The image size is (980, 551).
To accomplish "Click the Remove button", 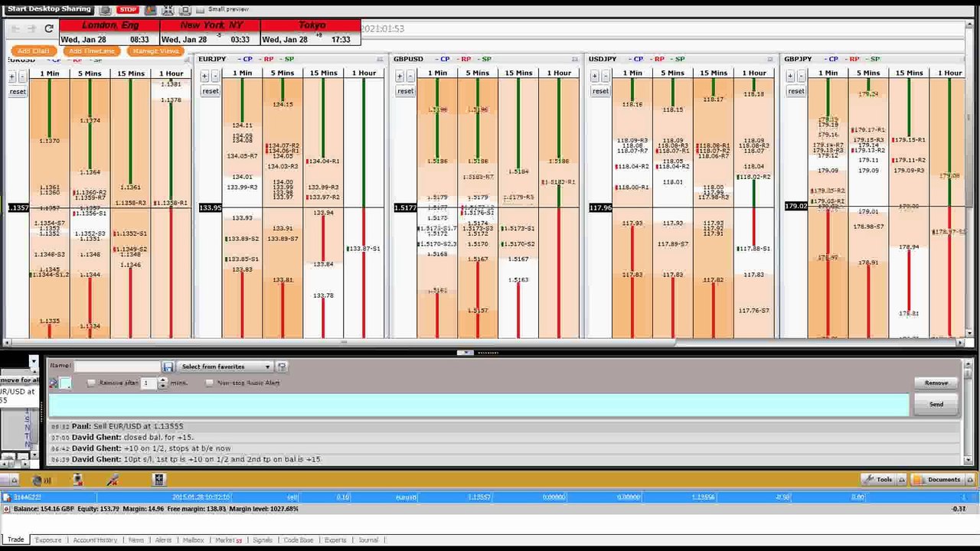I will click(936, 383).
